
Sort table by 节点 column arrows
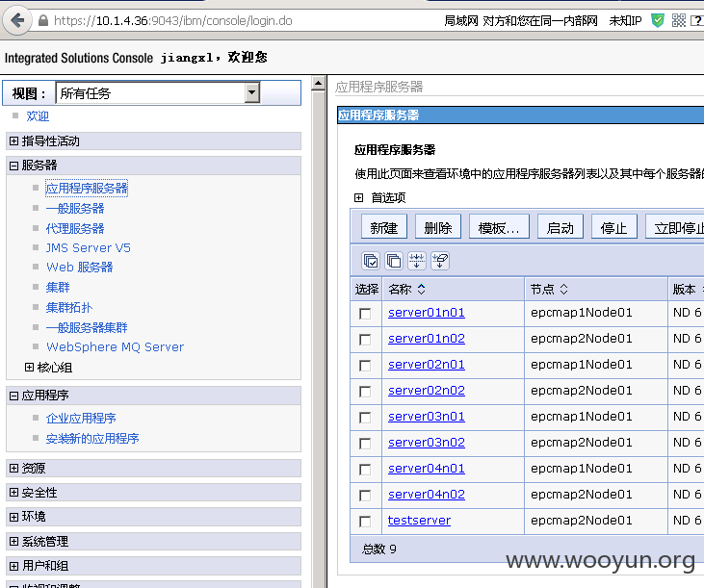(564, 290)
